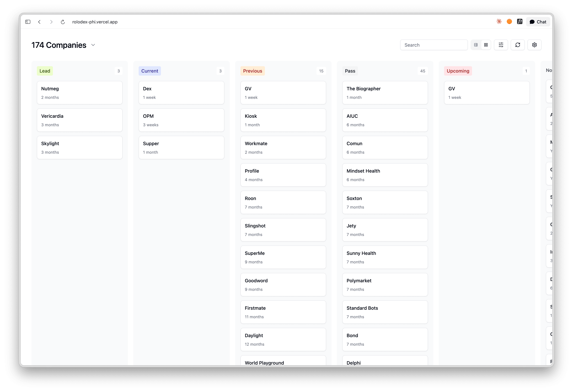Open the Bond card
Image resolution: width=573 pixels, height=392 pixels.
tap(385, 339)
